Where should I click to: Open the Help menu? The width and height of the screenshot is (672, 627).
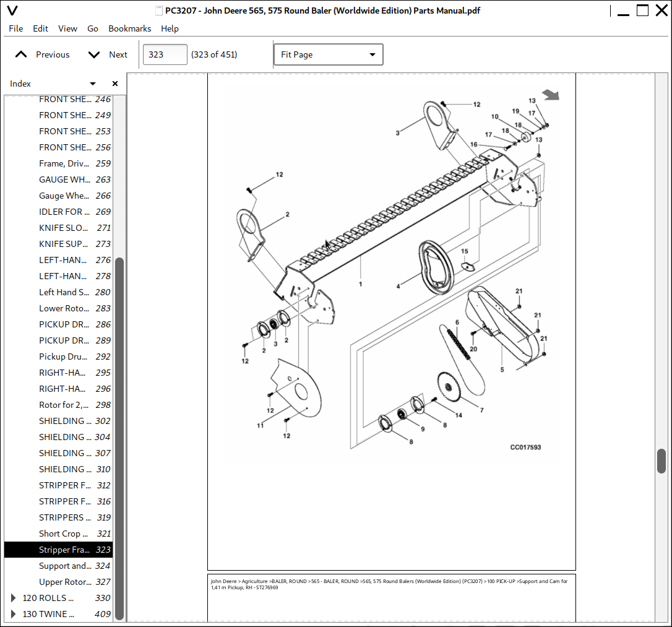pos(170,28)
